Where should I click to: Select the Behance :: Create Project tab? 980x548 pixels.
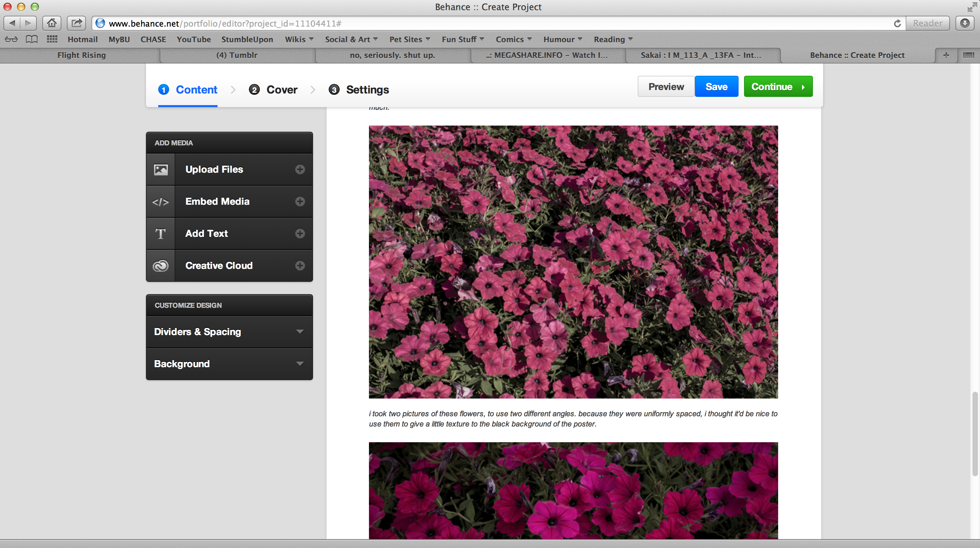point(857,55)
